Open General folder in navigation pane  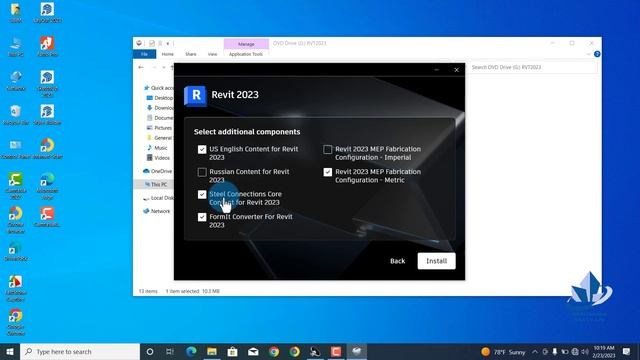coord(159,138)
